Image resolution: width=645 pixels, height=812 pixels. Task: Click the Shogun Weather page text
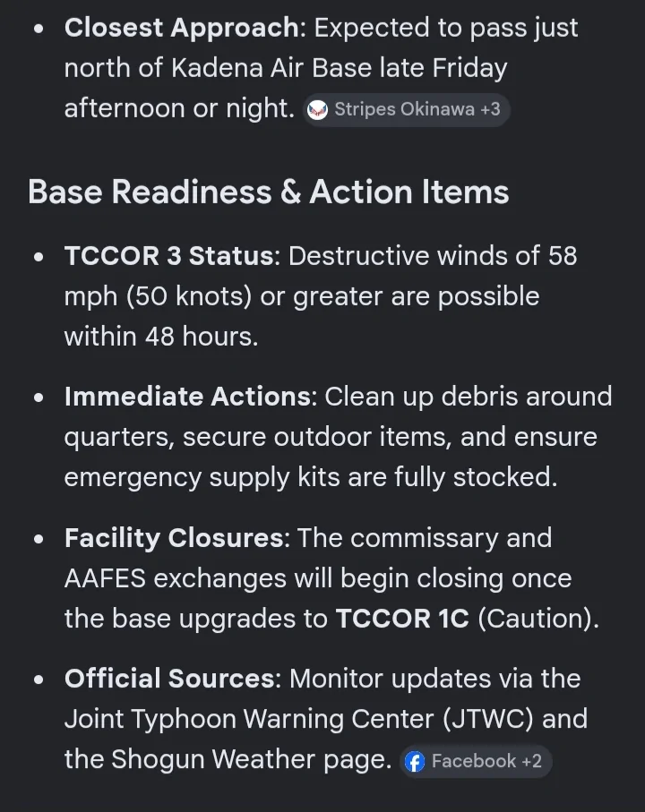(x=251, y=759)
